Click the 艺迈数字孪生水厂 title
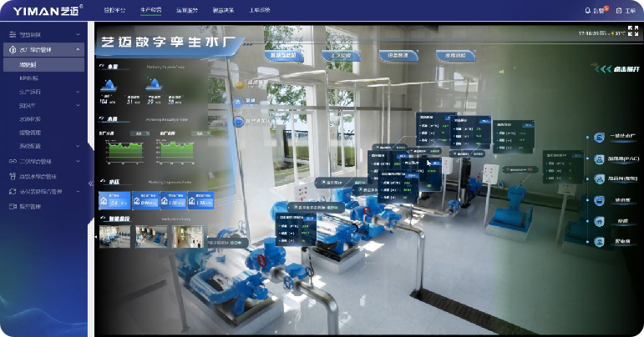The image size is (644, 337). click(167, 42)
